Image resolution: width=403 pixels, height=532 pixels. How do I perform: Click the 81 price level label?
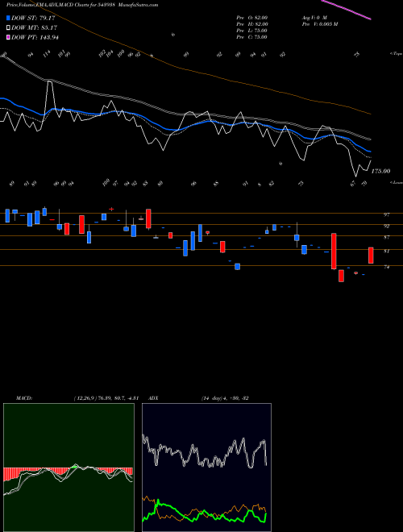tap(386, 251)
